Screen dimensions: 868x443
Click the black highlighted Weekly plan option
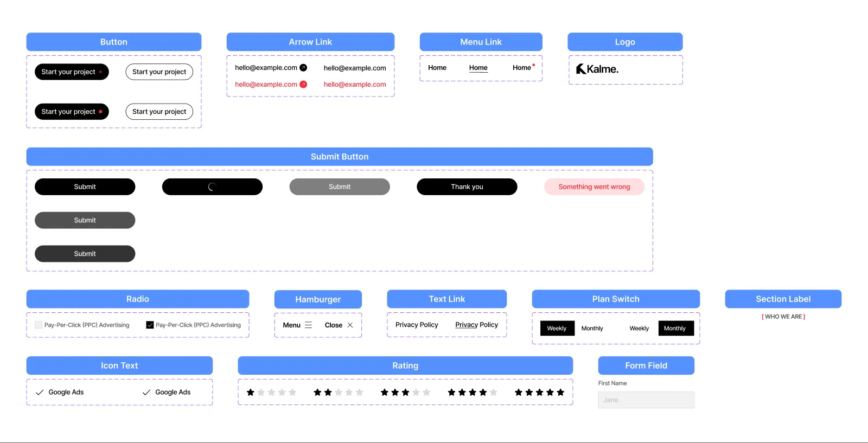pos(557,328)
